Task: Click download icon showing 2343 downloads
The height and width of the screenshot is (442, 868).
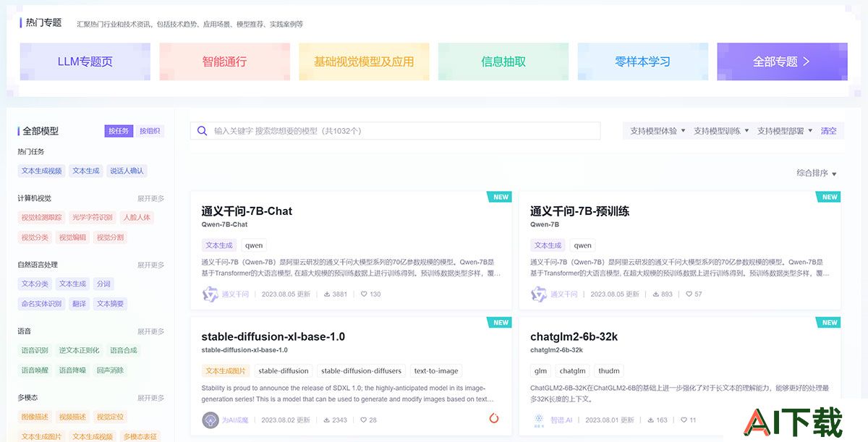Action: coord(327,420)
